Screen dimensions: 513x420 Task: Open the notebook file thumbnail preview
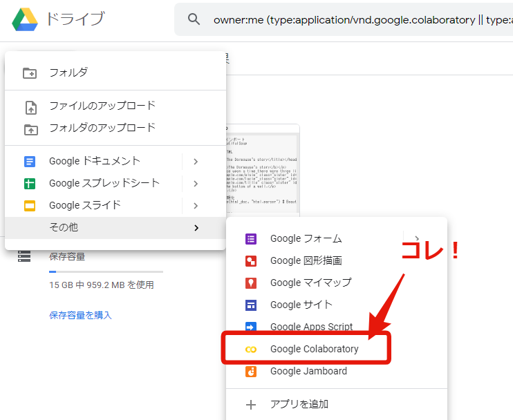[x=263, y=170]
